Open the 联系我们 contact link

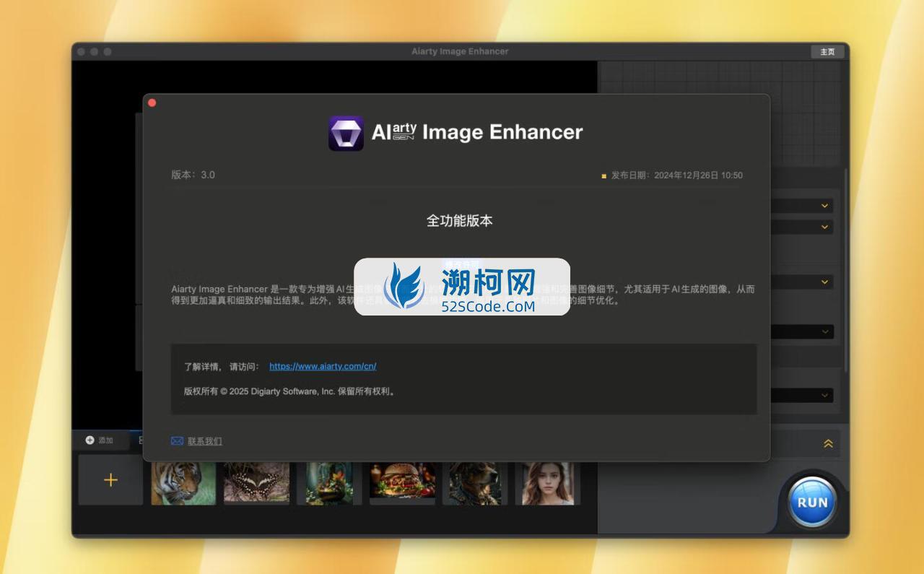tap(205, 441)
